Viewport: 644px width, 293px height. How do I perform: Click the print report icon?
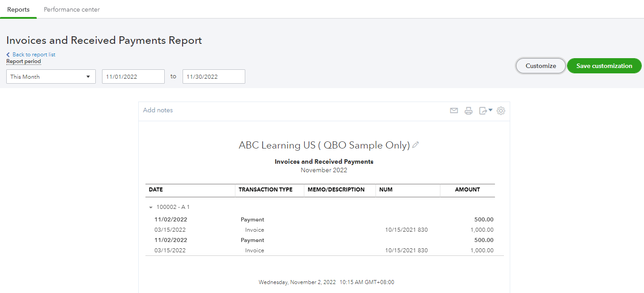[469, 110]
